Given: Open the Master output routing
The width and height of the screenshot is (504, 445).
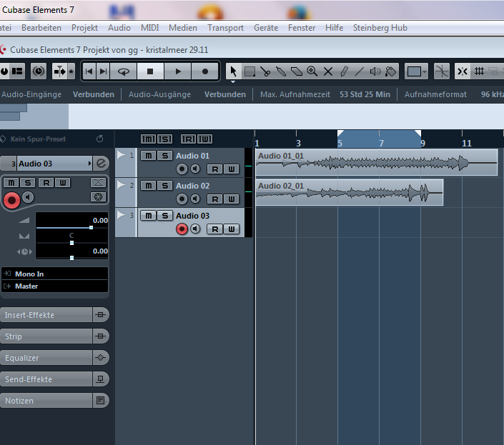Looking at the screenshot, I should 54,286.
